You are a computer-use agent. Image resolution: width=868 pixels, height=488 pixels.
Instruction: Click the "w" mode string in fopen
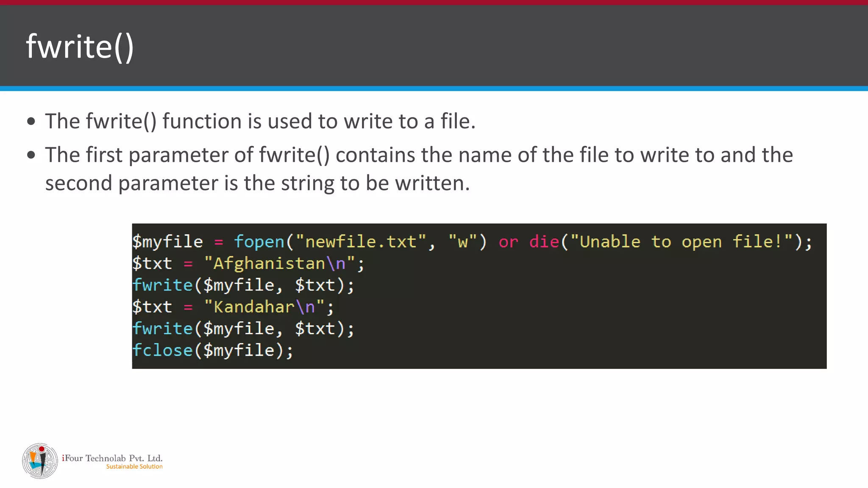[462, 242]
